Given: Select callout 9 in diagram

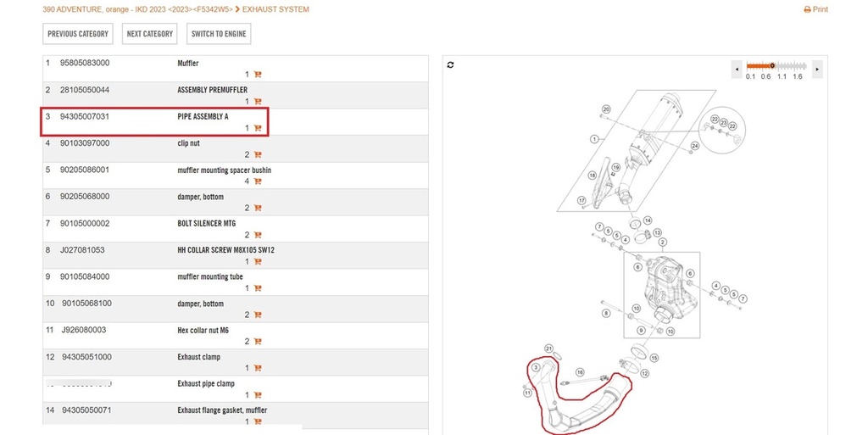Looking at the screenshot, I should [641, 331].
